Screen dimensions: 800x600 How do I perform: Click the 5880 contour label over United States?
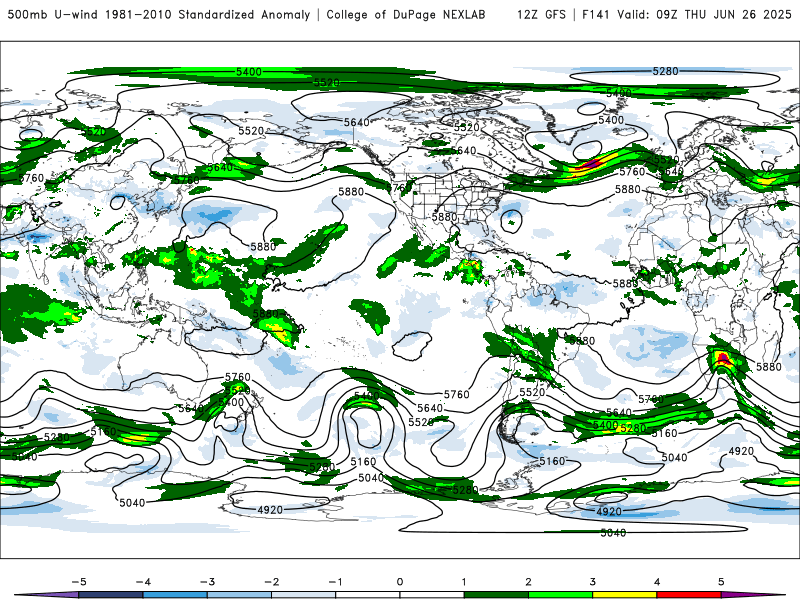point(444,217)
